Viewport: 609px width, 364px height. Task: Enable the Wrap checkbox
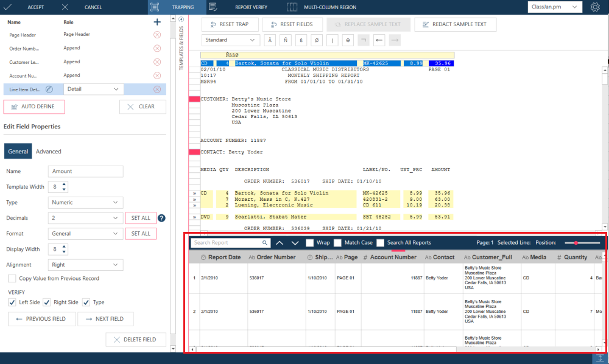tap(310, 243)
